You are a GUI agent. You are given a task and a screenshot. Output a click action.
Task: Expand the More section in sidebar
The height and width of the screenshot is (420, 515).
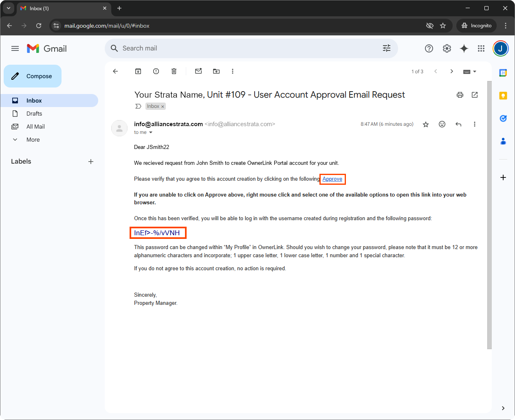point(33,140)
